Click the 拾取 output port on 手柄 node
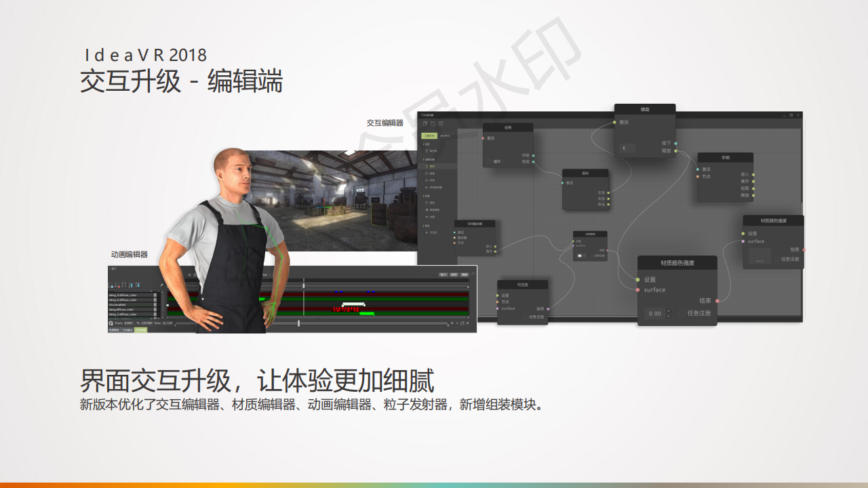The image size is (868, 488). point(753,188)
